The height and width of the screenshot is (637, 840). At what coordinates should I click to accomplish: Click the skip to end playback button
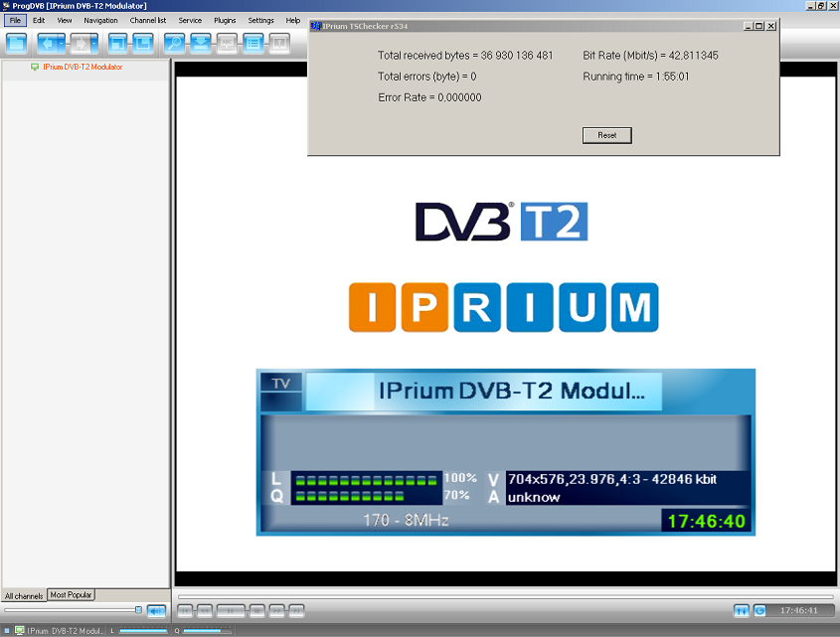(297, 610)
